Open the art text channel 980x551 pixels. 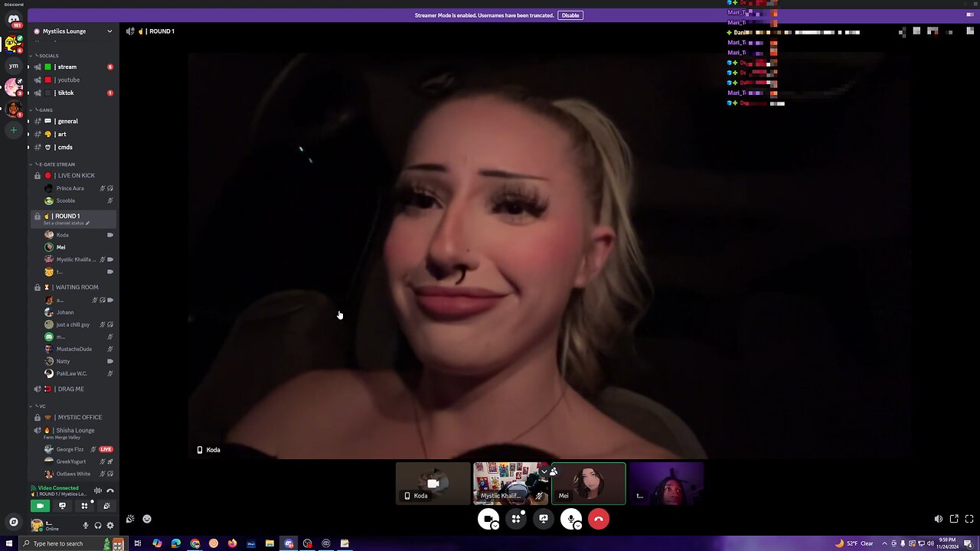click(73, 134)
